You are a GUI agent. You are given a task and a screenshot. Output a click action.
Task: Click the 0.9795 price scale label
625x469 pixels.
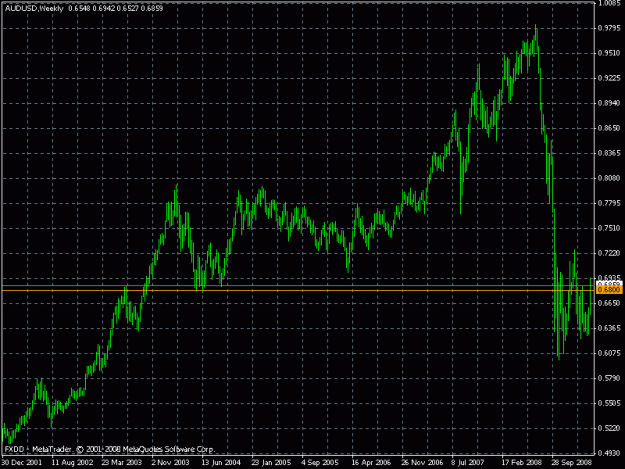pos(609,28)
